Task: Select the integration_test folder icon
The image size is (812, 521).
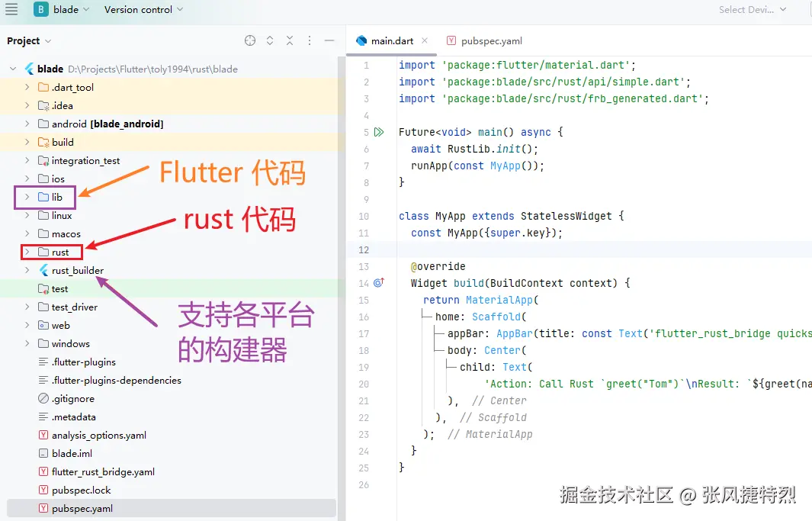Action: [43, 160]
